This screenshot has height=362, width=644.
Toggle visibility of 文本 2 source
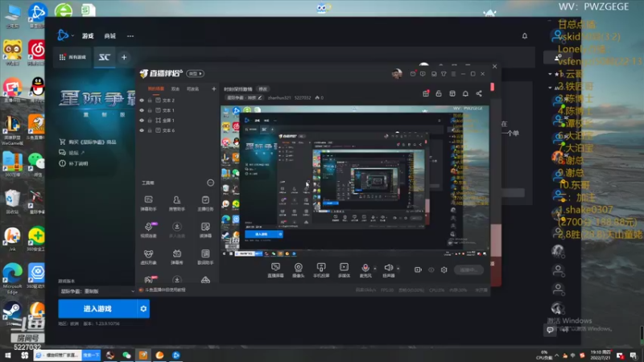(142, 100)
